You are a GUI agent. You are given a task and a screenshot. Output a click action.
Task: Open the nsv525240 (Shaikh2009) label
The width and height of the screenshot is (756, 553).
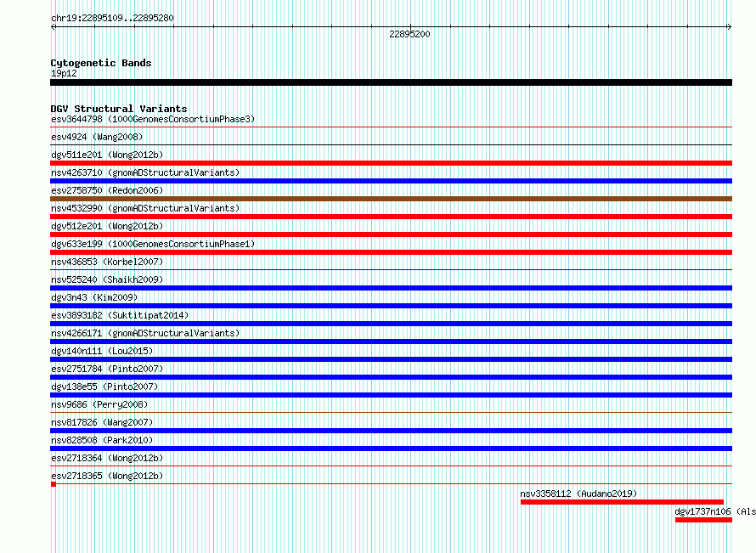(107, 279)
